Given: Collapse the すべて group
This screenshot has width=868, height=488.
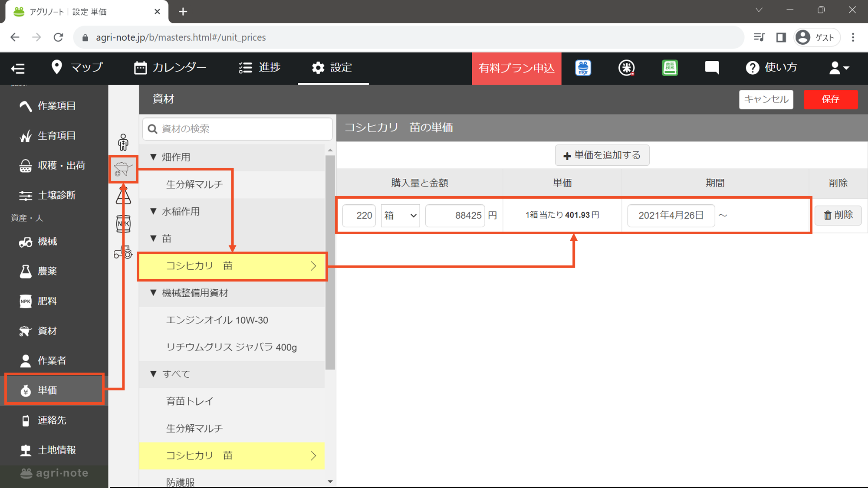Looking at the screenshot, I should point(153,374).
